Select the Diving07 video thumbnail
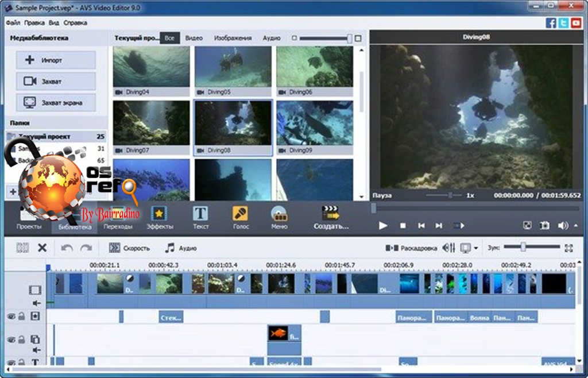The image size is (588, 378). coord(152,128)
